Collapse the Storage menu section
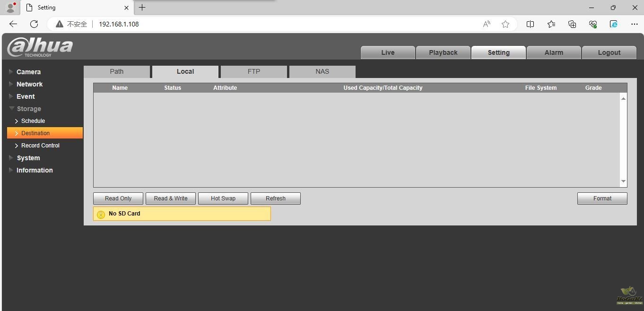Screen dimensions: 644x311 tap(28, 109)
